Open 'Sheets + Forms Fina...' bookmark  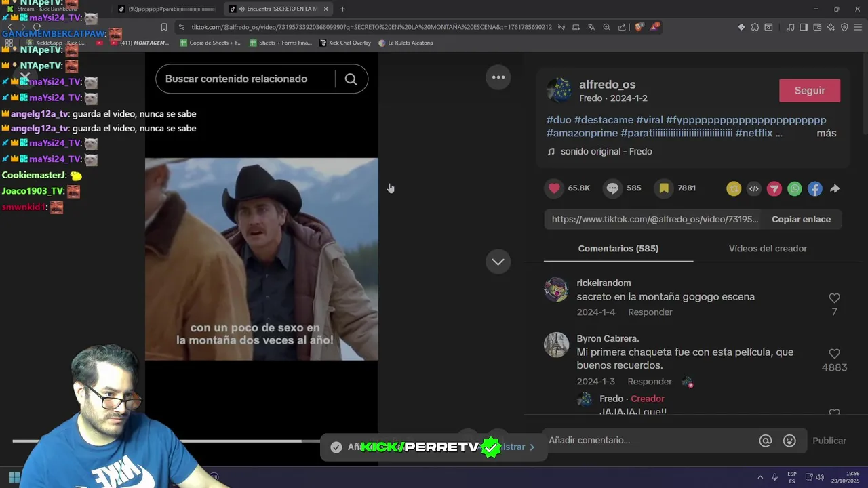[x=281, y=43]
